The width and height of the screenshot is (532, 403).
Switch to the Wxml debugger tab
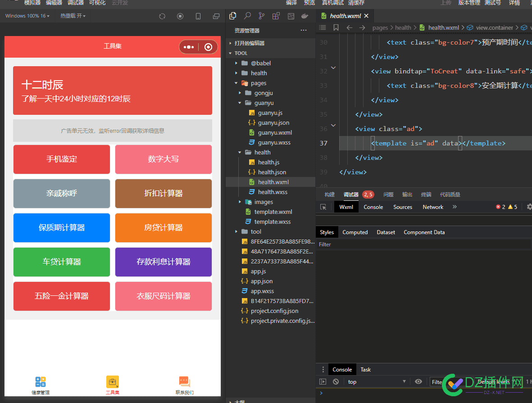[346, 207]
